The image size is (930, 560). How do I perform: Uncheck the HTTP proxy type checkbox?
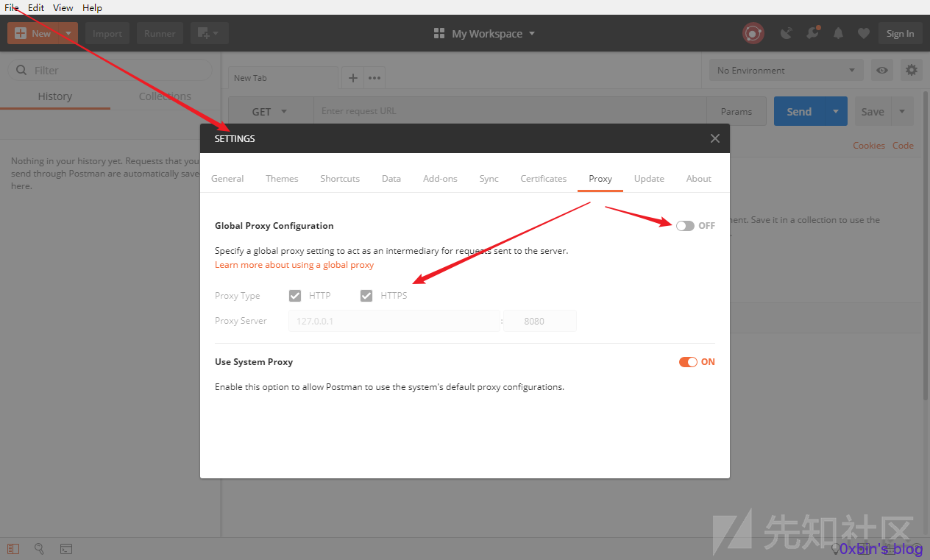point(295,296)
